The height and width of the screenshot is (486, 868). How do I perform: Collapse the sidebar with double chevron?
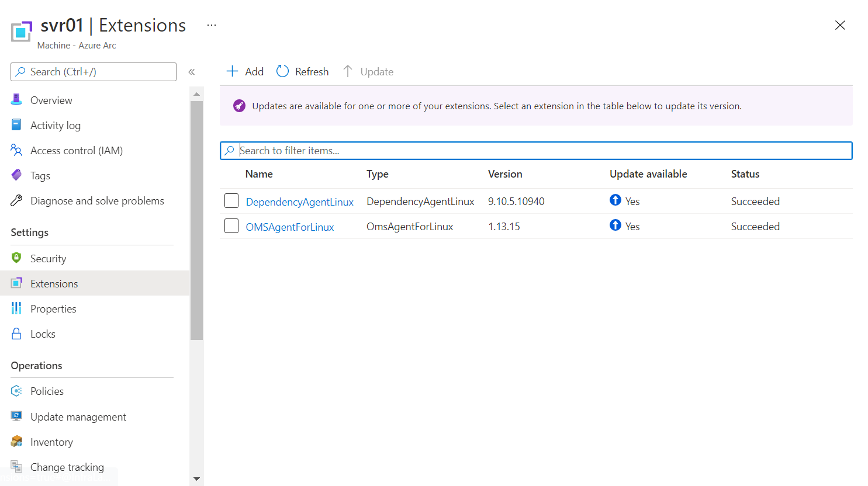(x=191, y=72)
